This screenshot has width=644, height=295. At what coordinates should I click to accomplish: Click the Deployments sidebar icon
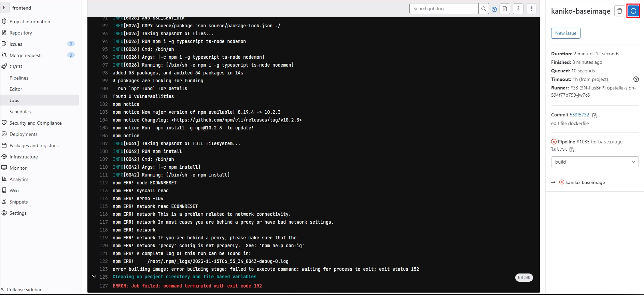pos(4,134)
